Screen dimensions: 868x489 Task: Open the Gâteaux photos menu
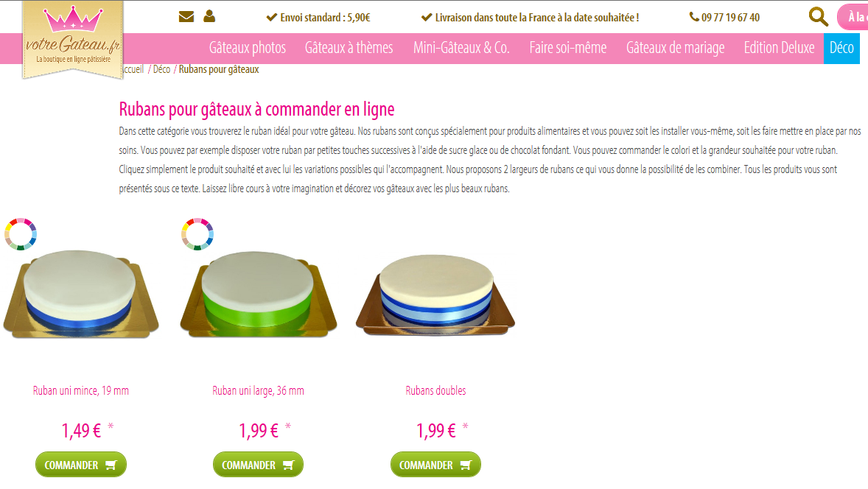(248, 48)
